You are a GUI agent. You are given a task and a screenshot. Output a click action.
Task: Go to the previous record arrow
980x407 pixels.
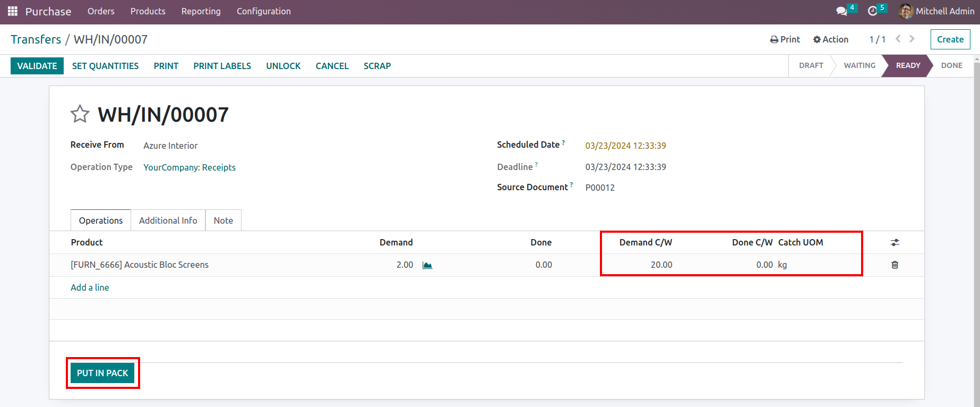click(898, 39)
